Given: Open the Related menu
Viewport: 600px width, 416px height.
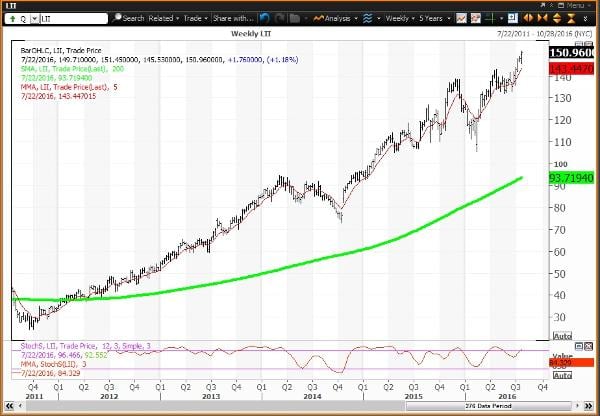Looking at the screenshot, I should coord(164,18).
